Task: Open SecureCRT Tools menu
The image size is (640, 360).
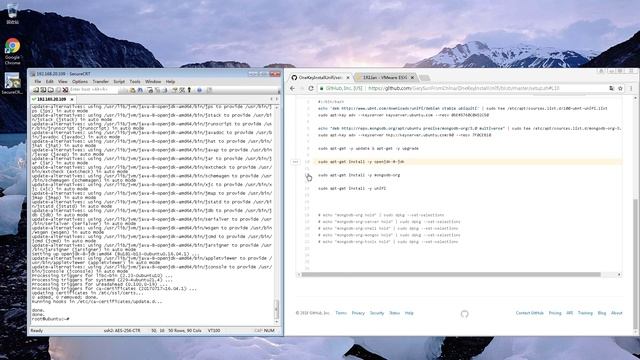Action: tap(135, 82)
